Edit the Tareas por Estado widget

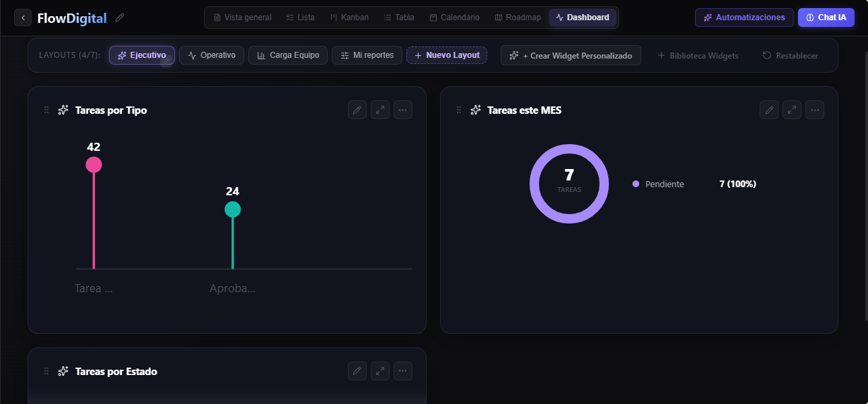[357, 371]
